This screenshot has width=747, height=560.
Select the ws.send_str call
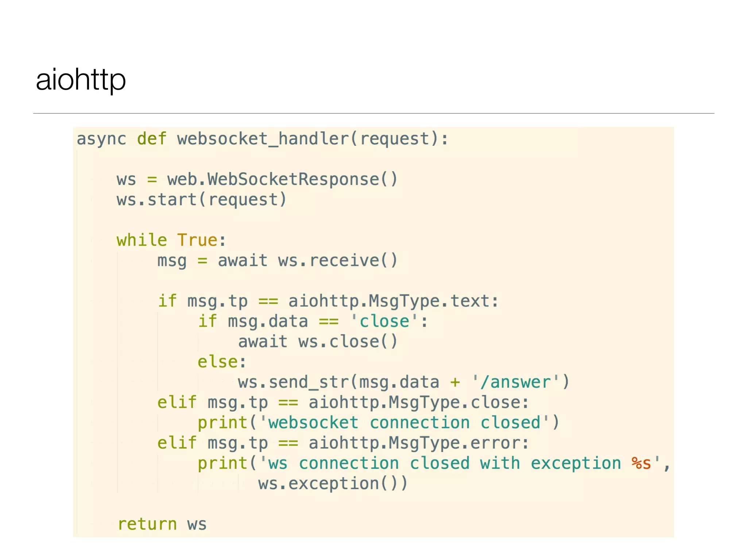click(x=403, y=382)
